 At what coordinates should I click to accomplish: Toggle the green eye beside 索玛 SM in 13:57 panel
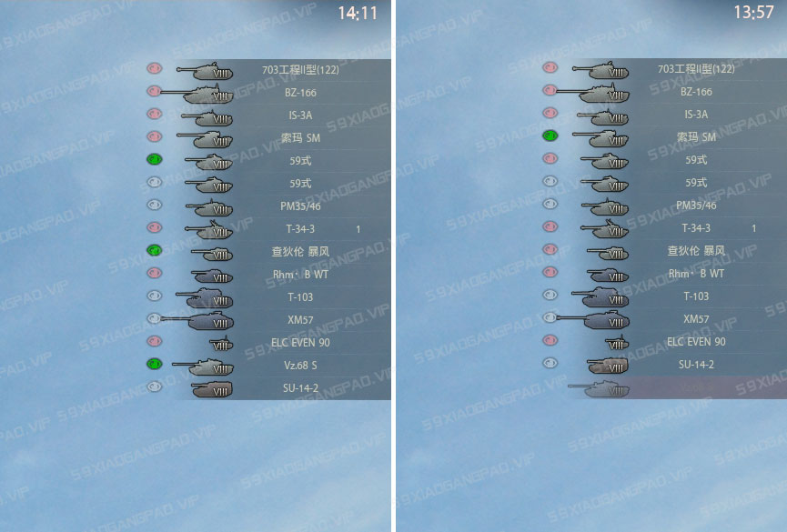click(550, 136)
